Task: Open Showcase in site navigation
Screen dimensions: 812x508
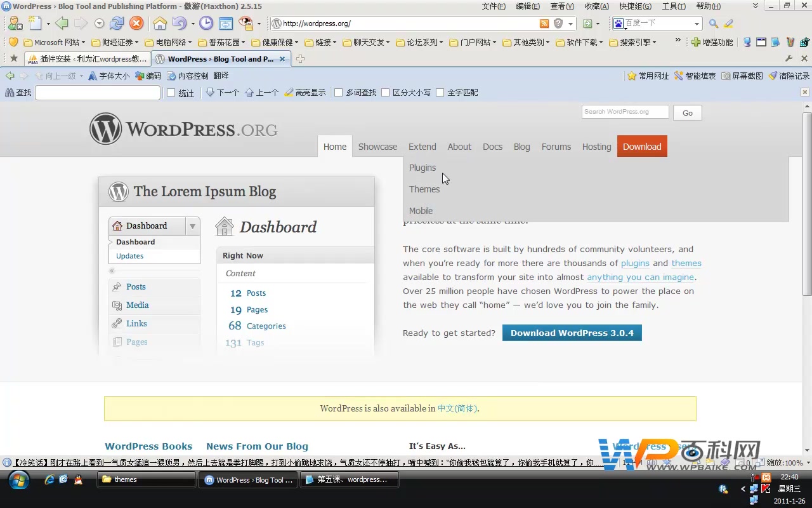Action: pyautogui.click(x=377, y=147)
